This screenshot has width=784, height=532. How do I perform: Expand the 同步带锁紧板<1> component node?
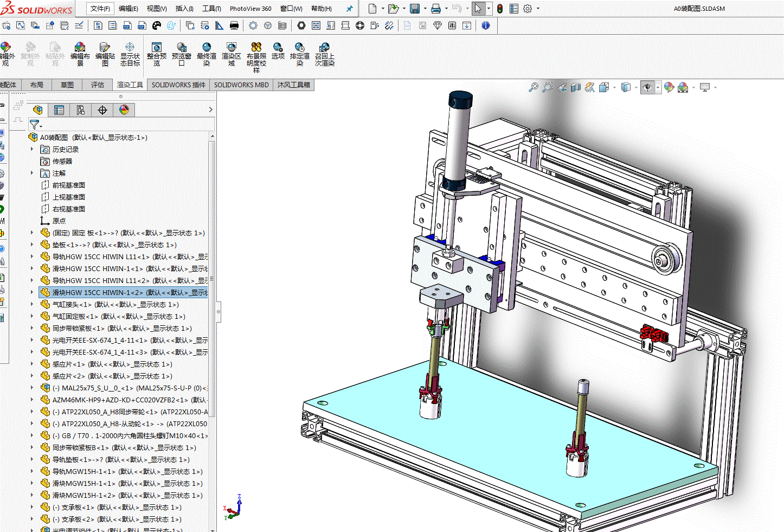(x=32, y=328)
